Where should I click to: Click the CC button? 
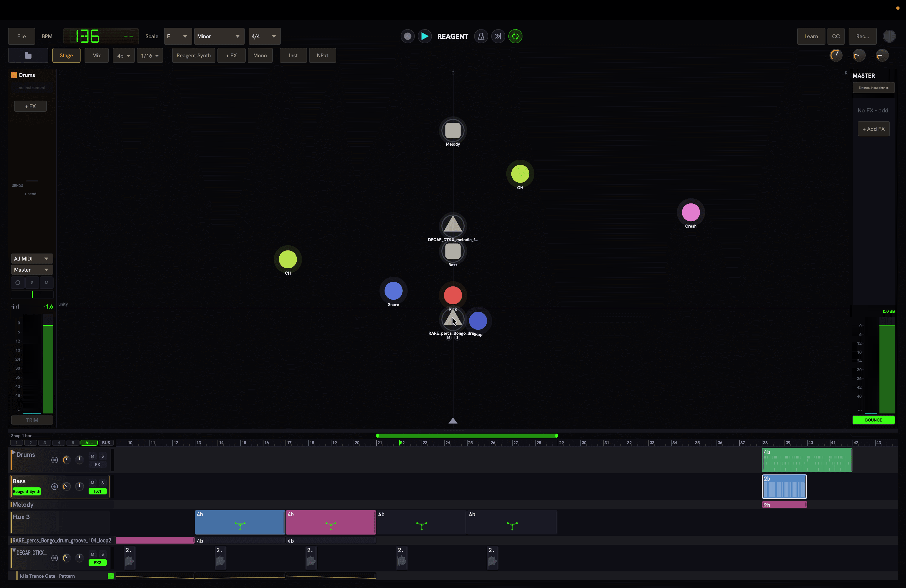(x=836, y=36)
